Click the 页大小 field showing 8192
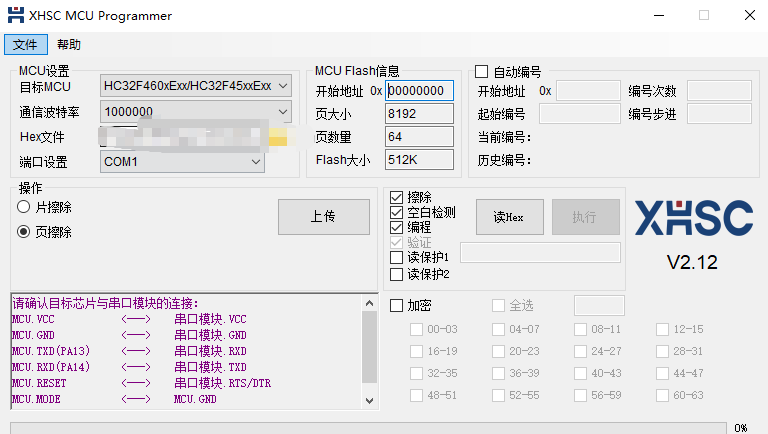This screenshot has height=434, width=768. click(x=419, y=114)
